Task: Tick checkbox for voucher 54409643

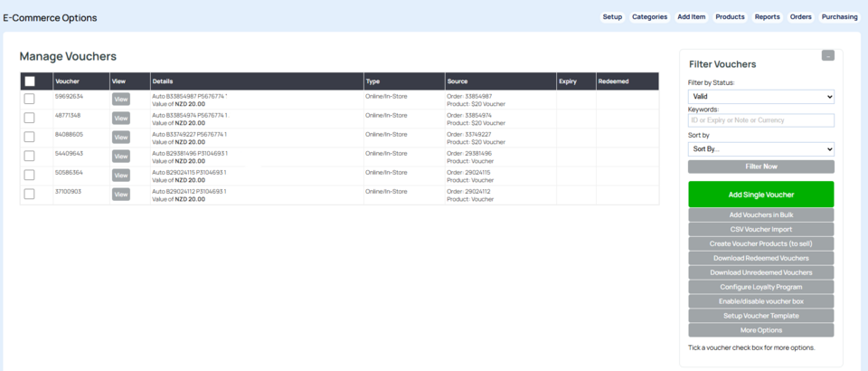Action: point(29,157)
